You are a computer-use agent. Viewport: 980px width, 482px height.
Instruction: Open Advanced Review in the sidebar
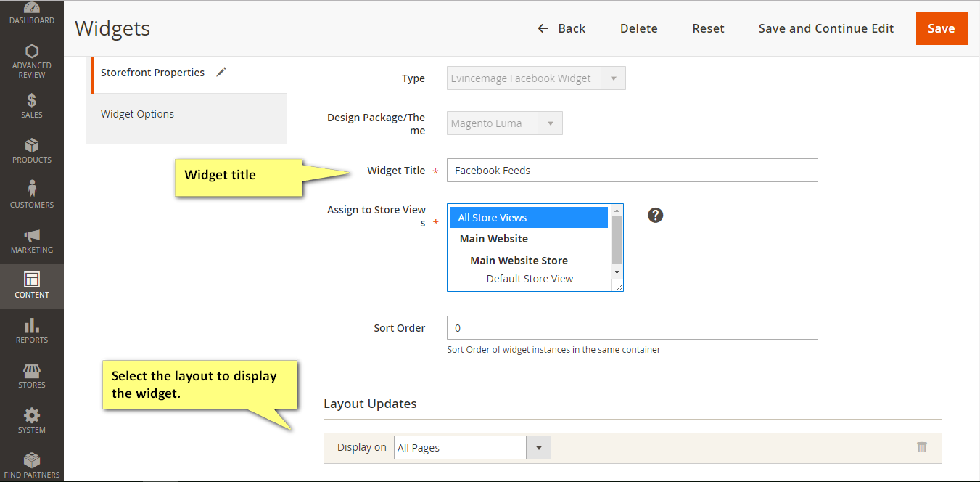[x=31, y=61]
